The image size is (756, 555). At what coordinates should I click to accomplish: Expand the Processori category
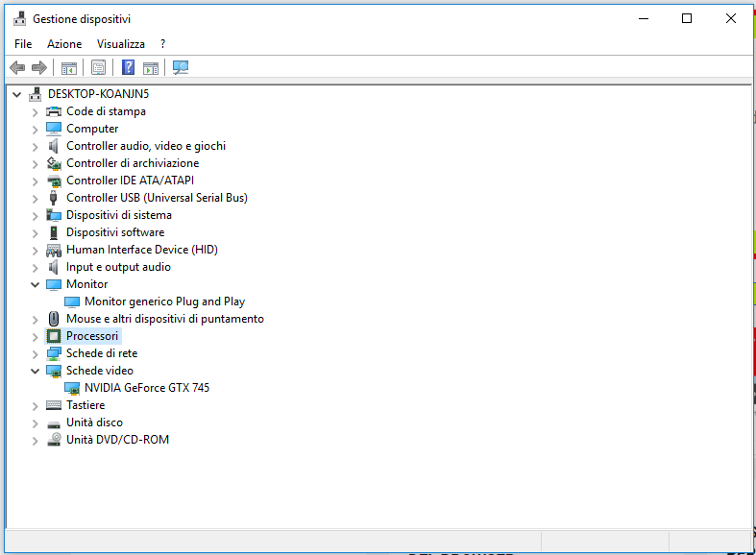pyautogui.click(x=36, y=336)
